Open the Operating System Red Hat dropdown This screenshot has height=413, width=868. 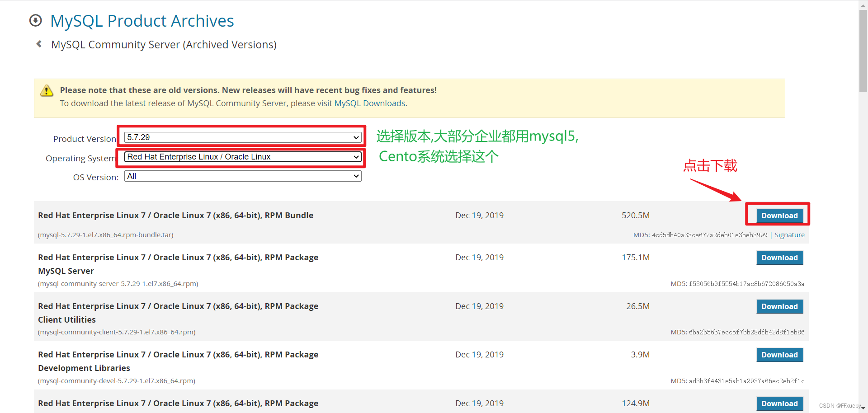(243, 157)
